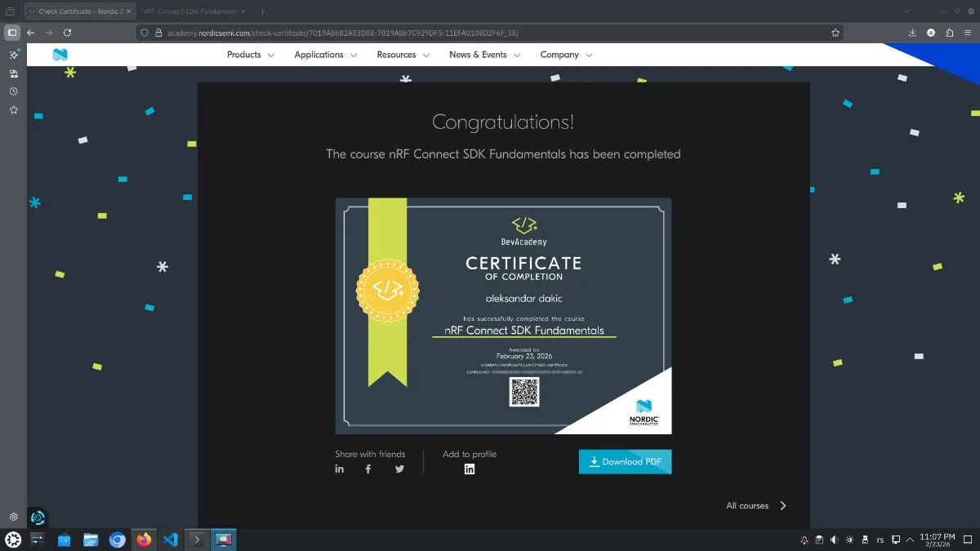
Task: Click Add to profile LinkedIn icon
Action: coord(470,469)
